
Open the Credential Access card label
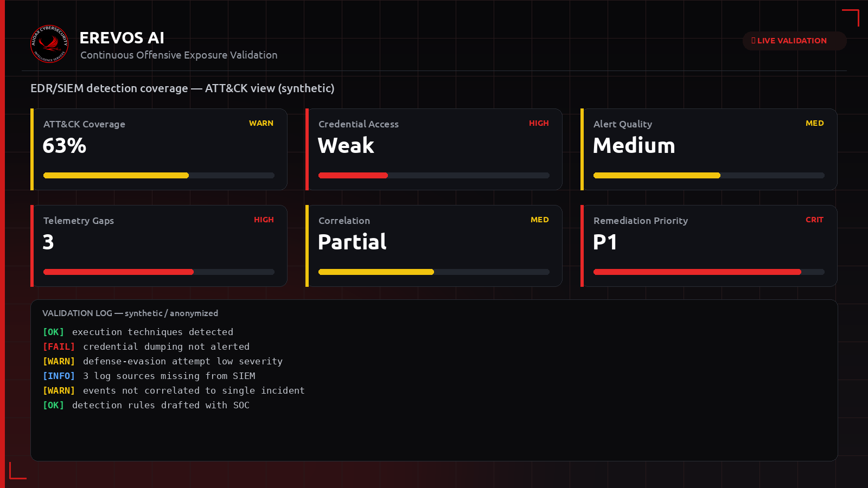point(359,124)
